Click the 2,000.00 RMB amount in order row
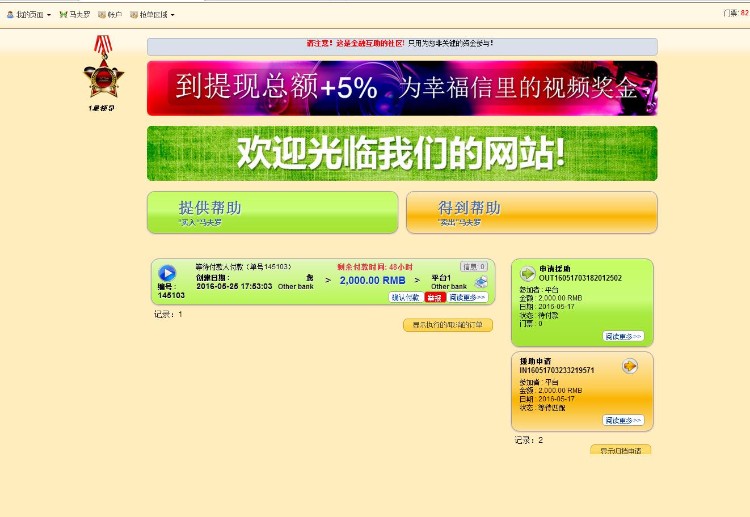 [373, 280]
